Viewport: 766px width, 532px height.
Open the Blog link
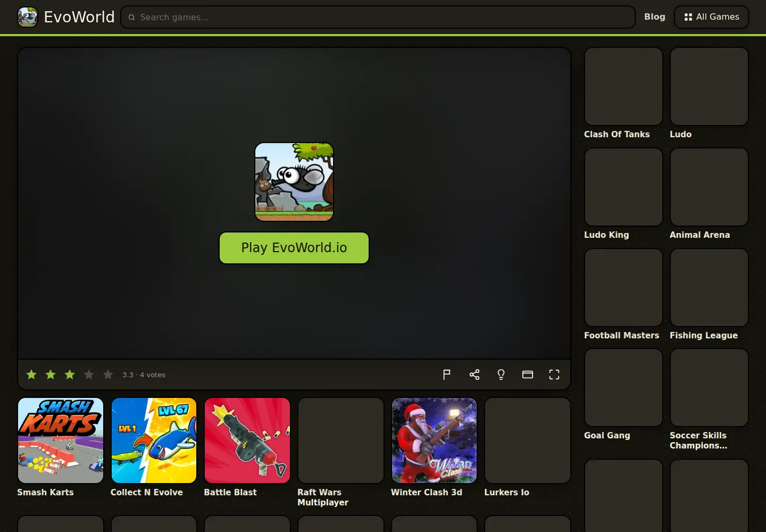[x=655, y=17]
